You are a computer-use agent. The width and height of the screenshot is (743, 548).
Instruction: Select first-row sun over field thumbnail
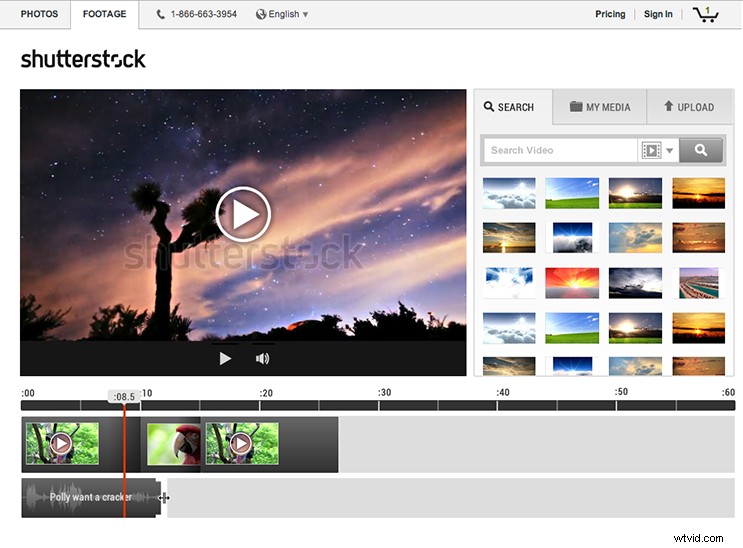click(635, 193)
